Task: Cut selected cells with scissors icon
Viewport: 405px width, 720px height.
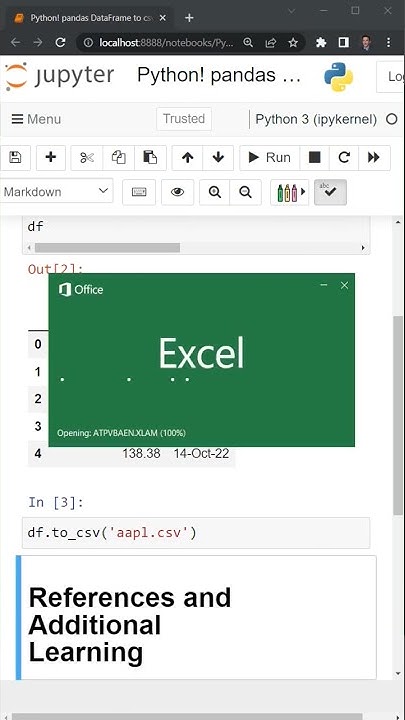Action: pyautogui.click(x=87, y=158)
